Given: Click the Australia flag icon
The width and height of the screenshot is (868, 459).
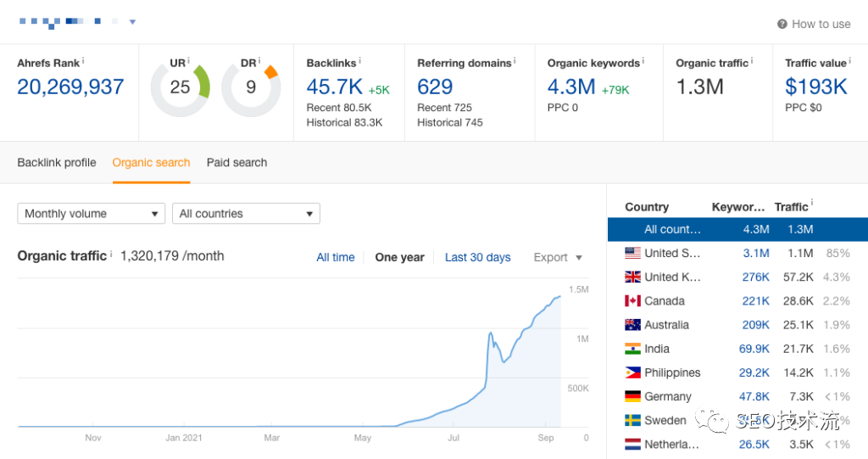Looking at the screenshot, I should pyautogui.click(x=632, y=325).
